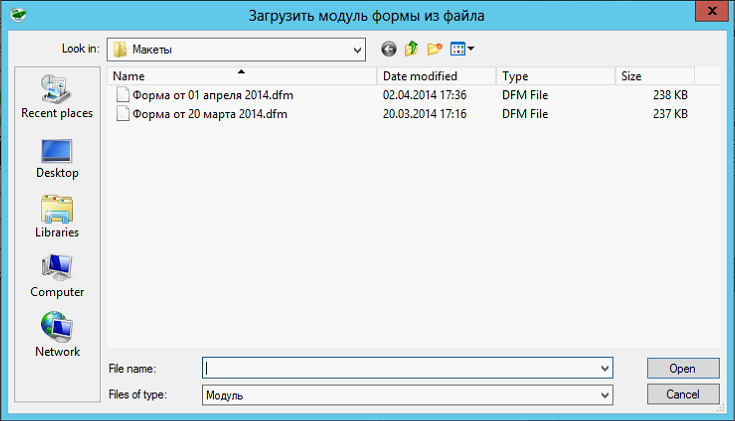Browse the Network location
The width and height of the screenshot is (735, 421).
[x=57, y=337]
